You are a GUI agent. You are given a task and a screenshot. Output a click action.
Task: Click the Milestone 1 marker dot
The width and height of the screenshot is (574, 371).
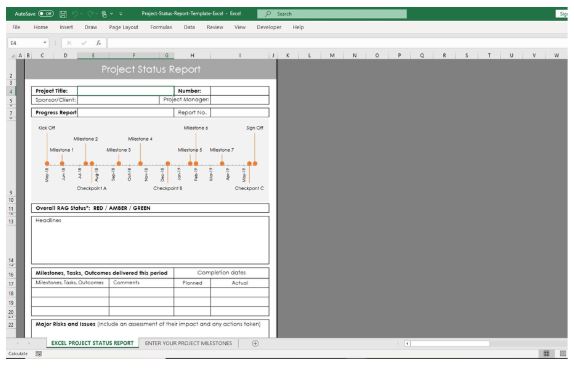(x=62, y=163)
